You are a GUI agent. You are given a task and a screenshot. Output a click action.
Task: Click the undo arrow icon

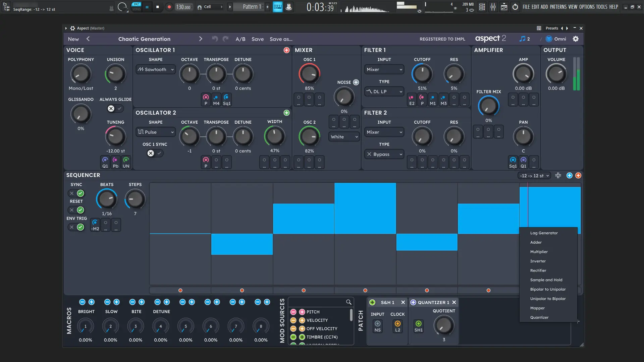(215, 39)
